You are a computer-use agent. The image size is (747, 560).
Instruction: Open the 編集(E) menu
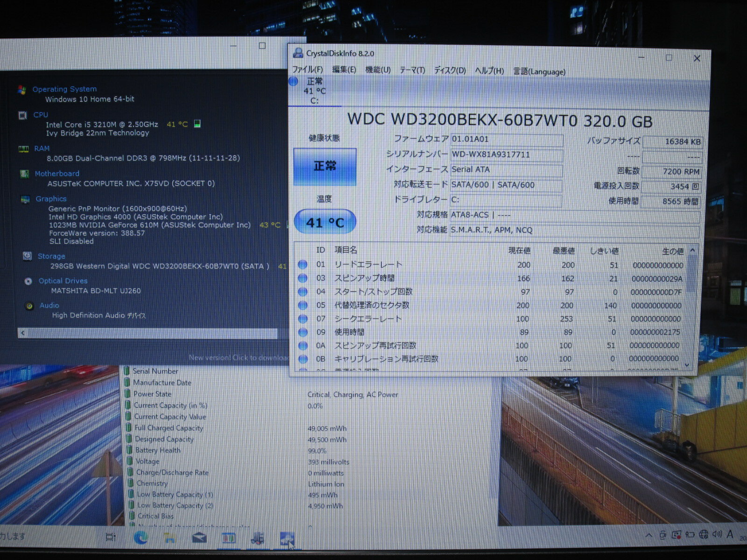[344, 70]
